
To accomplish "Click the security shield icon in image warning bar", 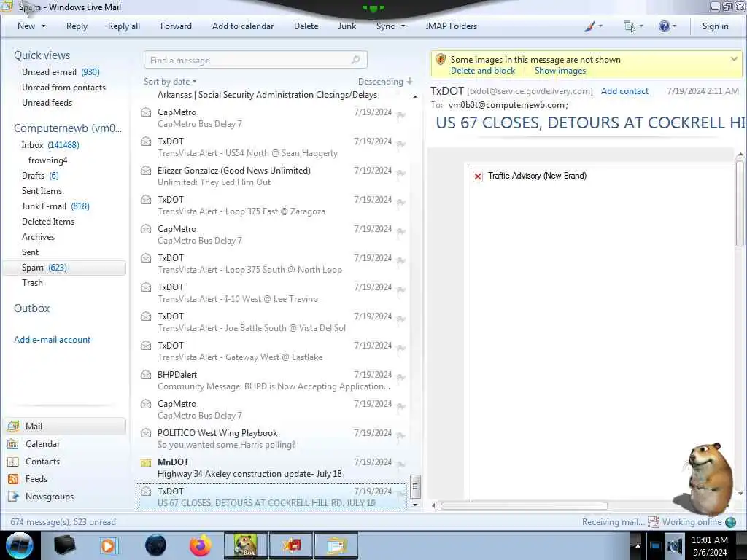I will pos(441,60).
